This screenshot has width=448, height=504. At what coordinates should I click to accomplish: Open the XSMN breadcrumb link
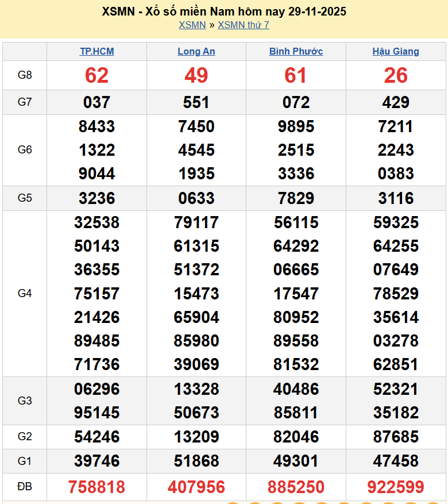tap(192, 25)
